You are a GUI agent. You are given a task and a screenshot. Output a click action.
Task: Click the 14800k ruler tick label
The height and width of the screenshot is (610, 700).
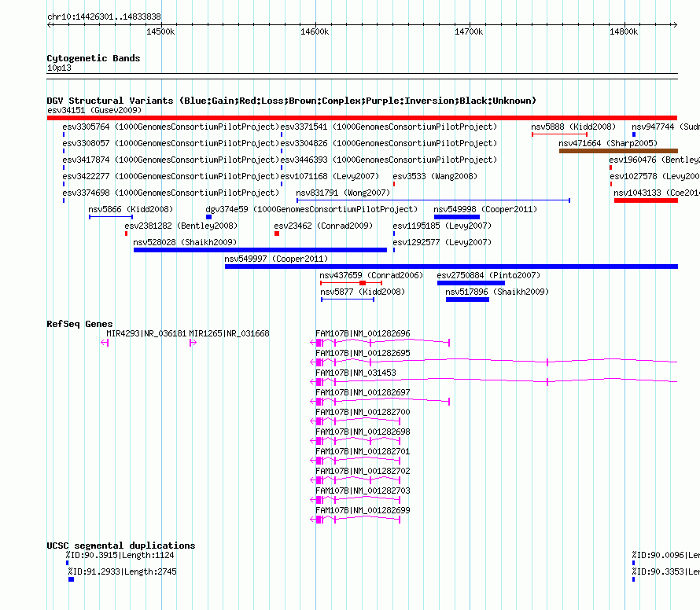[x=624, y=31]
